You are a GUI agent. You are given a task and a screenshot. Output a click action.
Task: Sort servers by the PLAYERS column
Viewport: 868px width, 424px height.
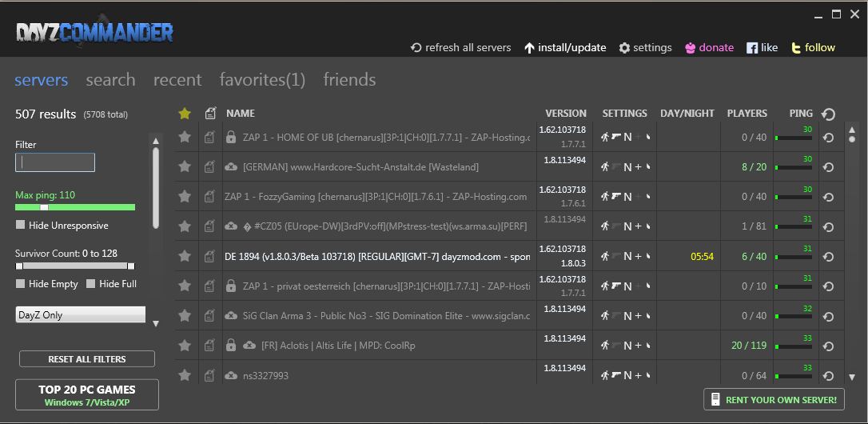747,114
